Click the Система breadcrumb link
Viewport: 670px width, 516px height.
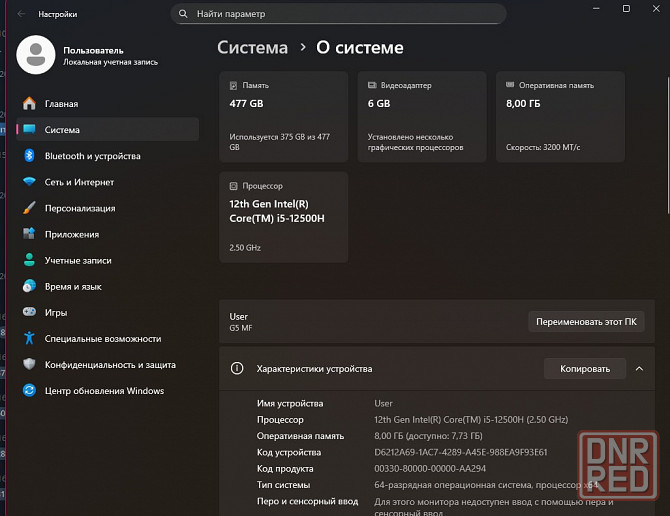click(253, 47)
